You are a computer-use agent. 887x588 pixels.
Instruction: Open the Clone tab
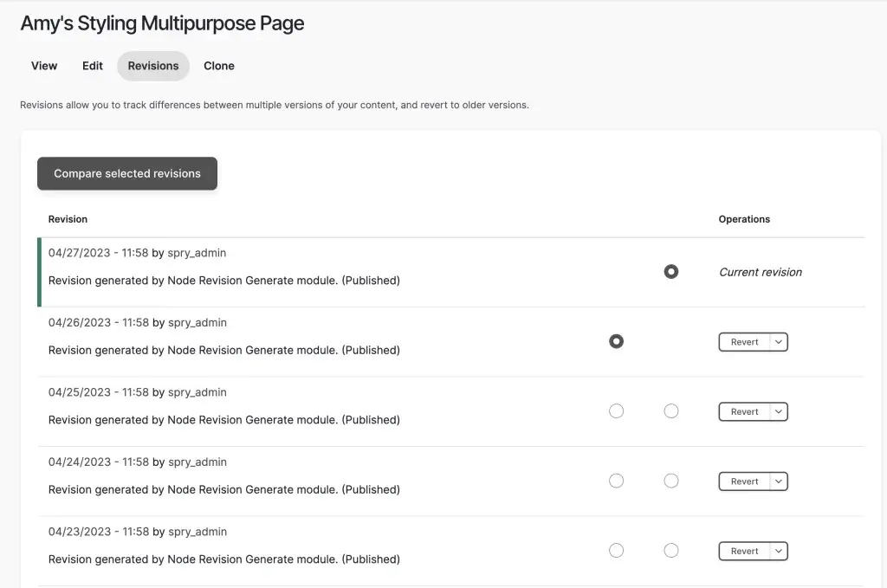pyautogui.click(x=219, y=66)
